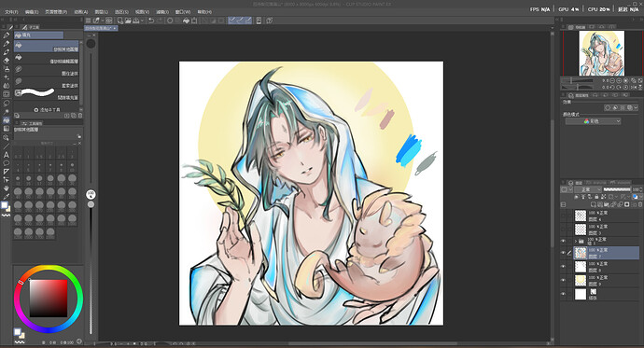This screenshot has width=644, height=348.
Task: Click the Delete layer trash icon
Action: [x=639, y=204]
